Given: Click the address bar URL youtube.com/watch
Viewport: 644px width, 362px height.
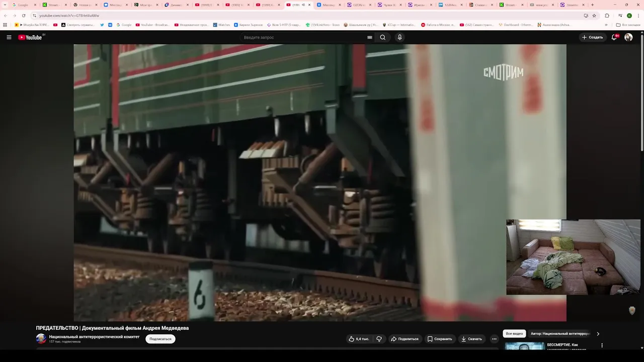Looking at the screenshot, I should [69, 16].
